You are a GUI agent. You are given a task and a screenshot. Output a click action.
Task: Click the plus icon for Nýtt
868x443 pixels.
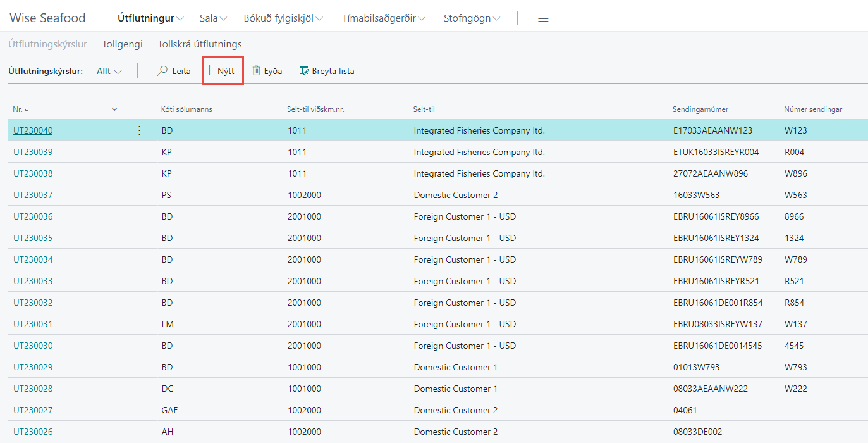point(210,71)
